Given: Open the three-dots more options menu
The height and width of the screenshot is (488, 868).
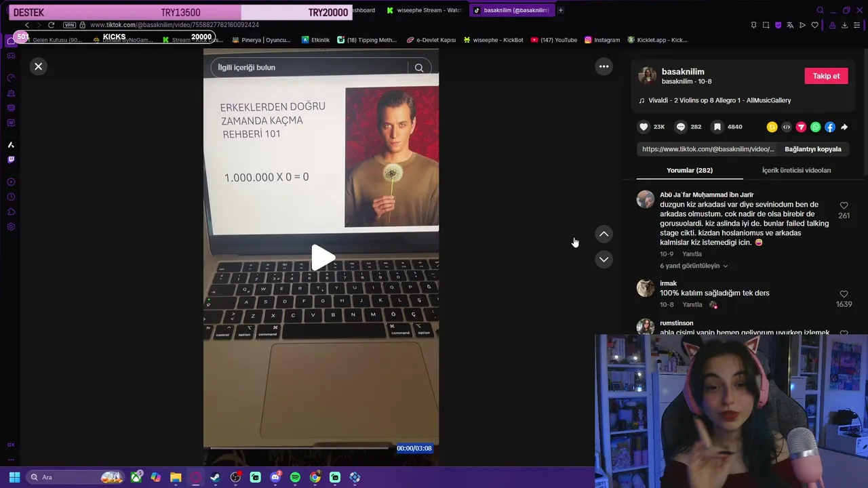Looking at the screenshot, I should [x=604, y=66].
